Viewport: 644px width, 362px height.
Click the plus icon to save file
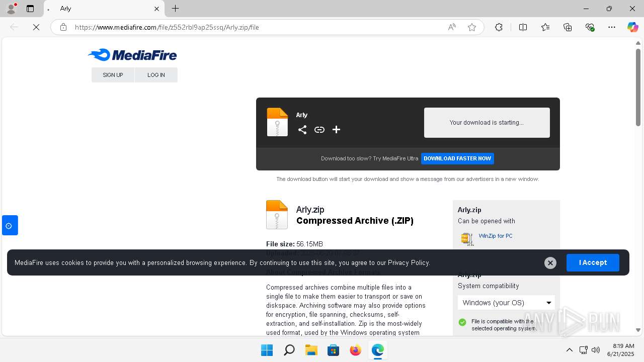pos(337,130)
